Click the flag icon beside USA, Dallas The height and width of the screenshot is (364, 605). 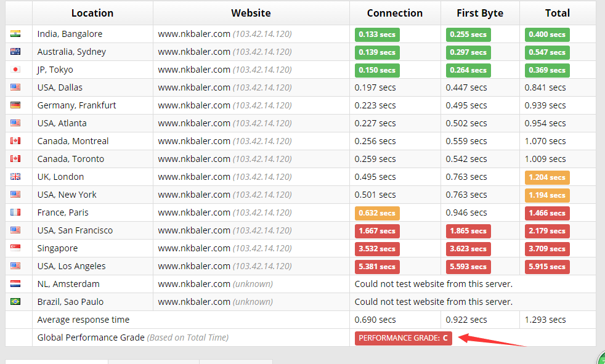tap(15, 87)
